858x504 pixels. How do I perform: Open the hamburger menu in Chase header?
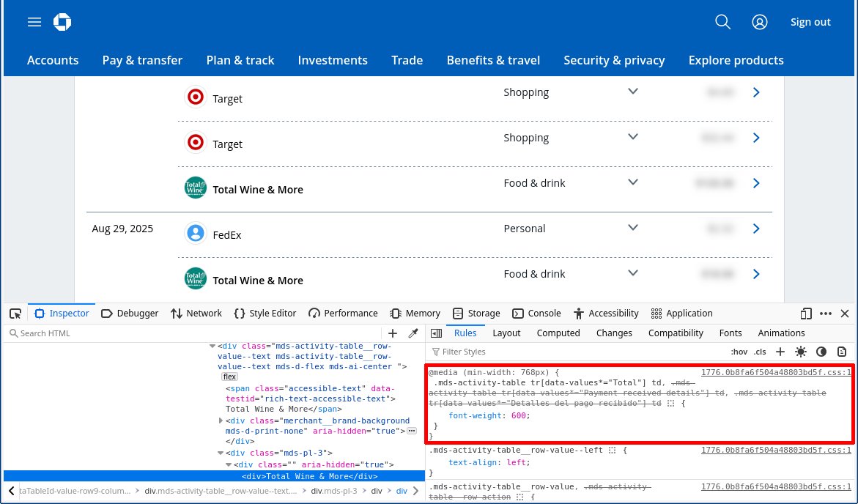[x=34, y=22]
